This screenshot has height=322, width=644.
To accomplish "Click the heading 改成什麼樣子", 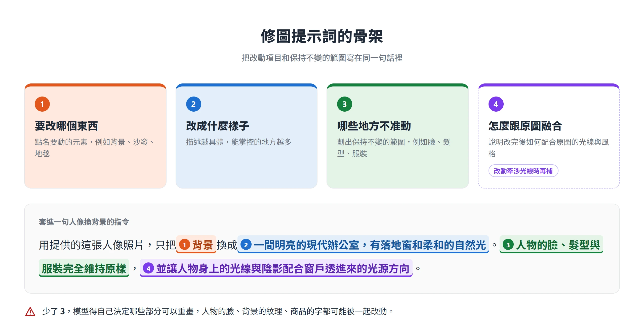I will [217, 126].
